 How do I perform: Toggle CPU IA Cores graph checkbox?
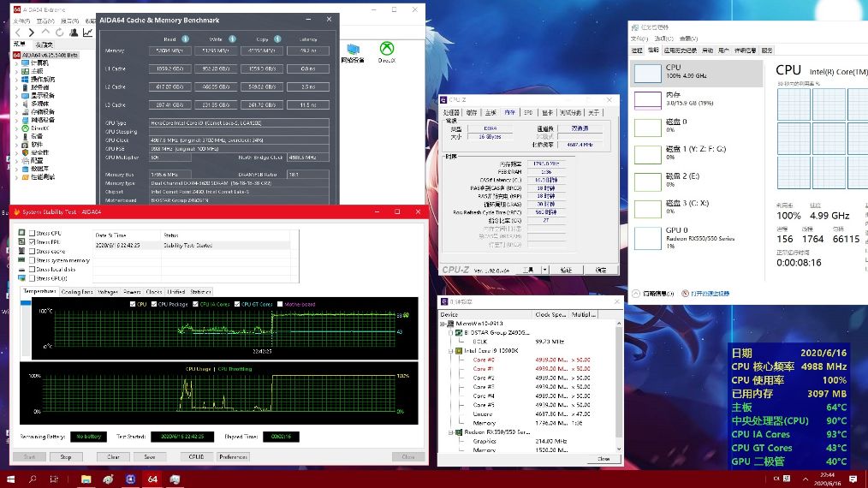click(x=195, y=304)
